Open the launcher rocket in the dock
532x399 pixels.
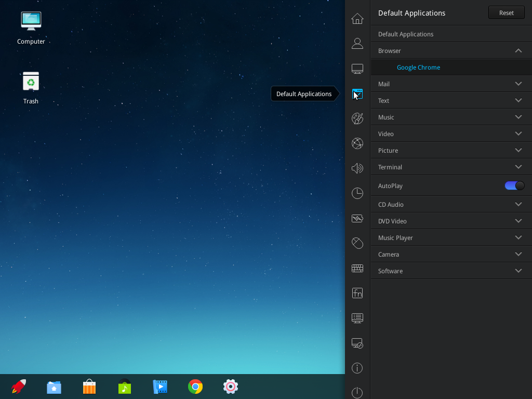[x=19, y=387]
